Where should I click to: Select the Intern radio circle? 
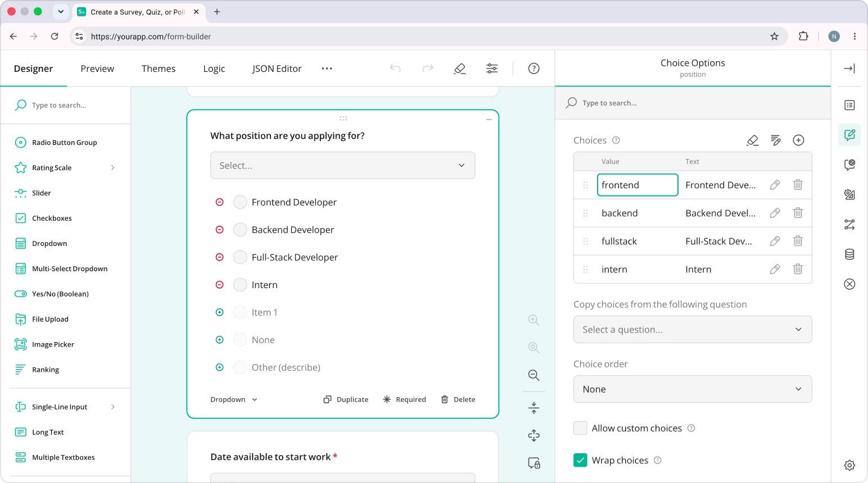pos(240,285)
